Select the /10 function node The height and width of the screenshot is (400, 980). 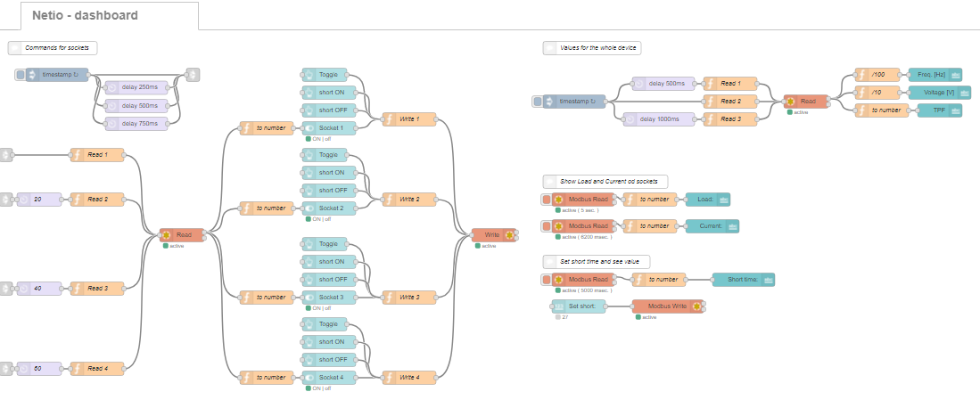[877, 93]
